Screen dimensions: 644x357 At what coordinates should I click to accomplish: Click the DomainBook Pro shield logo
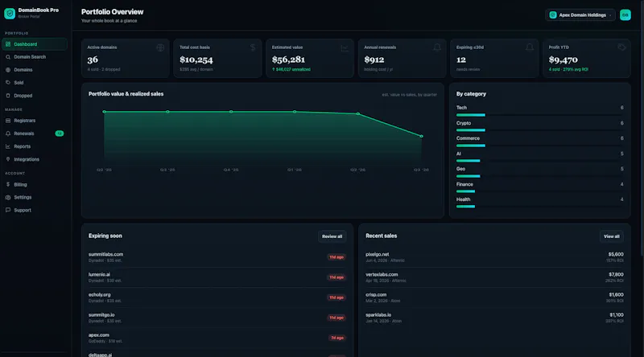click(x=10, y=13)
